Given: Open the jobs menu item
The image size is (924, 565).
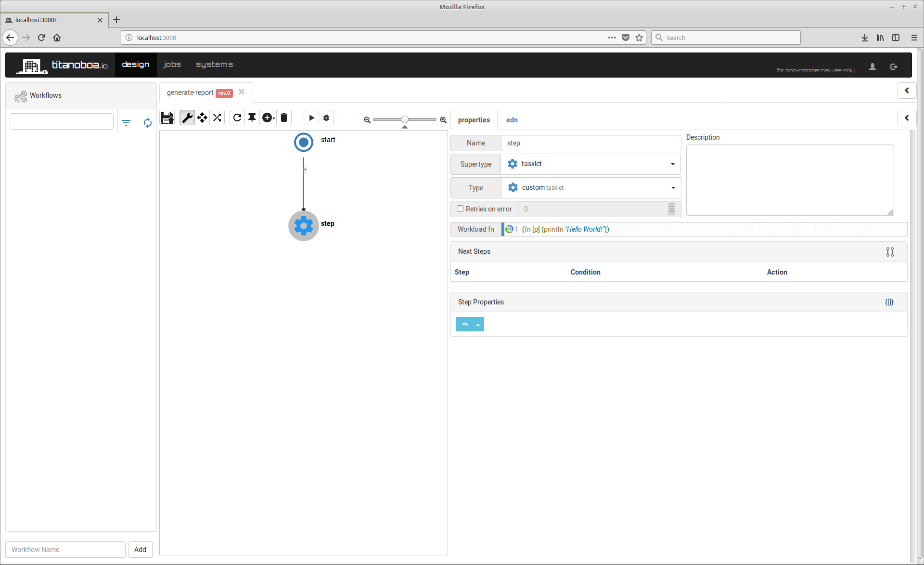Looking at the screenshot, I should (172, 65).
